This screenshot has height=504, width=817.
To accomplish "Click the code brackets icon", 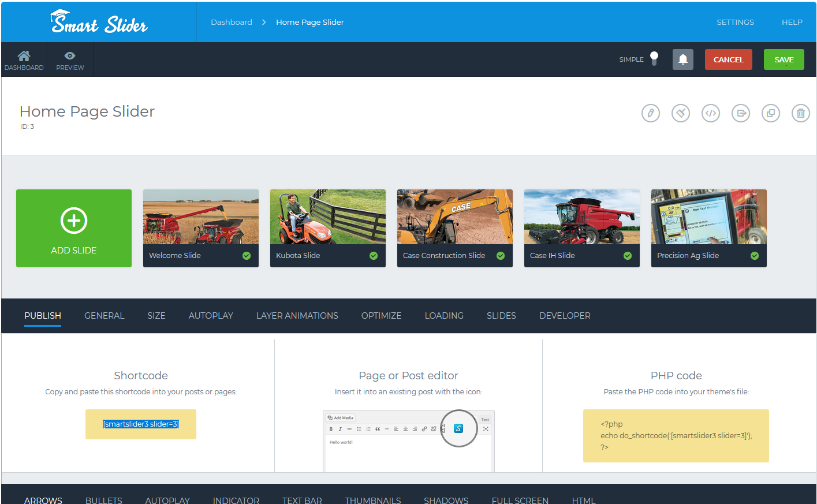I will [711, 113].
